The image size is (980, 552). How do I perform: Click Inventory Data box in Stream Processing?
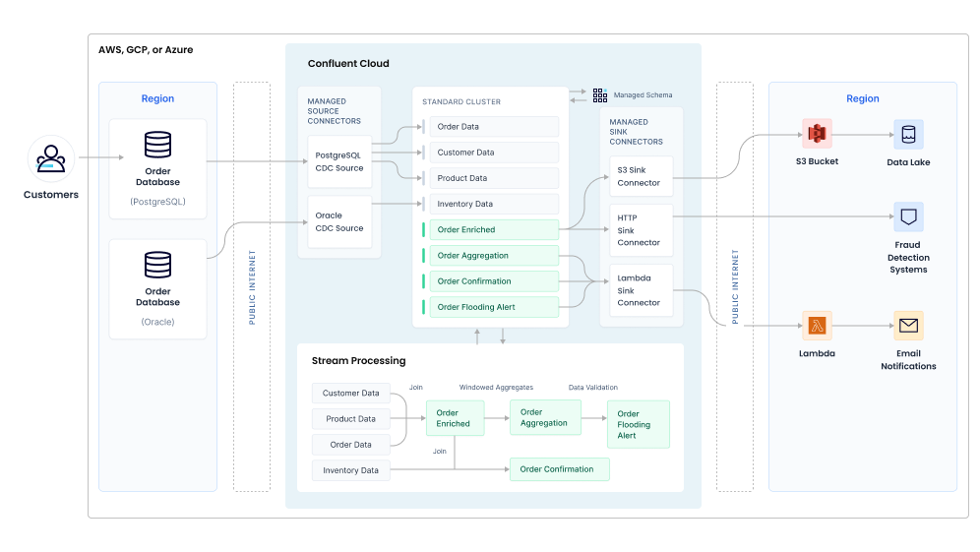coord(350,470)
